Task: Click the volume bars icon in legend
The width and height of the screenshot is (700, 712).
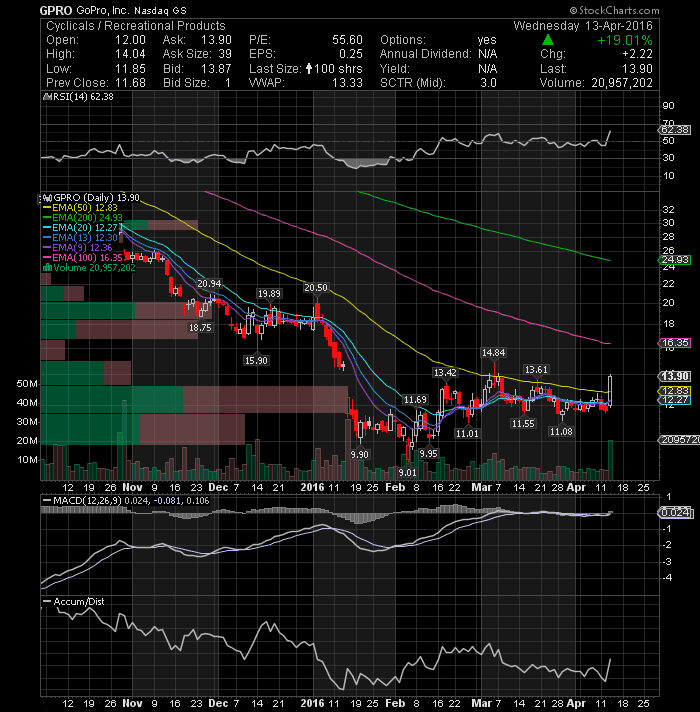Action: (x=47, y=268)
